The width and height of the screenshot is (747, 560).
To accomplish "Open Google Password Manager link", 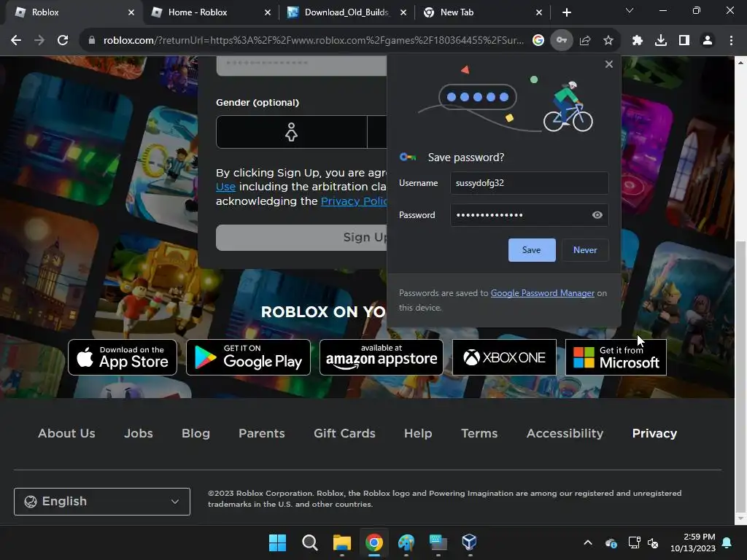I will coord(543,293).
